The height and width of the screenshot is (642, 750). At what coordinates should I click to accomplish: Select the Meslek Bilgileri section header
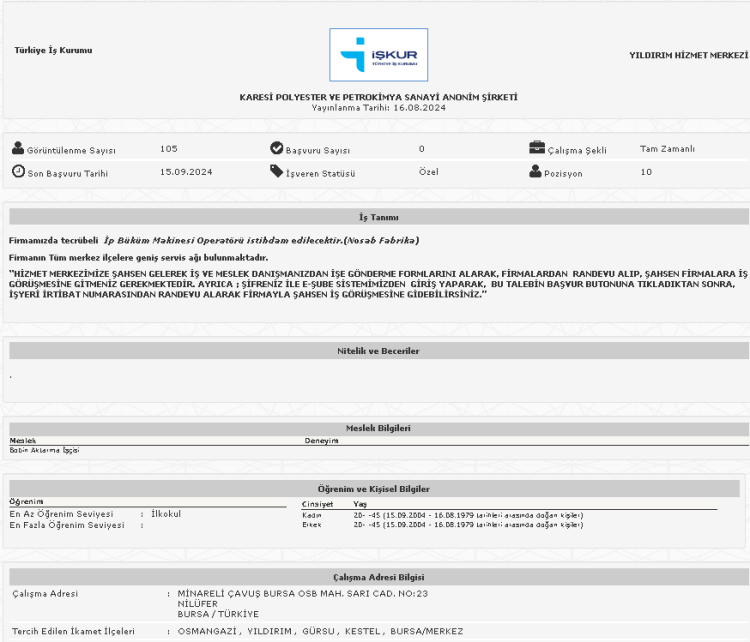tap(379, 428)
